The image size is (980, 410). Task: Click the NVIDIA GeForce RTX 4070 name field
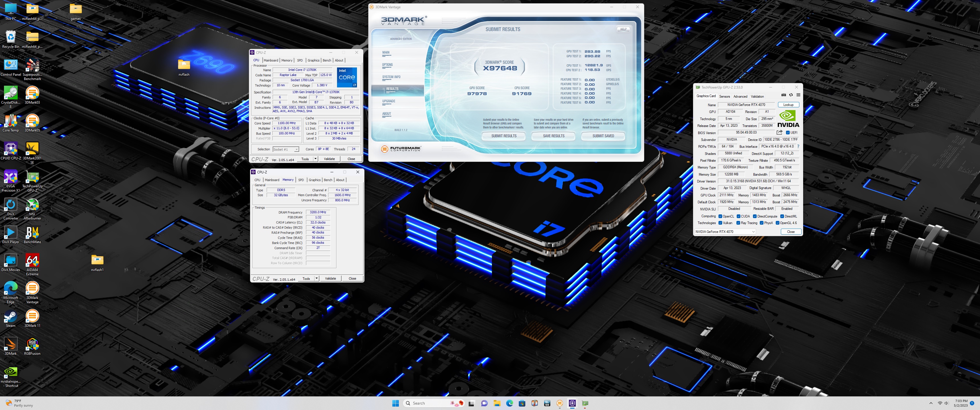(x=746, y=104)
